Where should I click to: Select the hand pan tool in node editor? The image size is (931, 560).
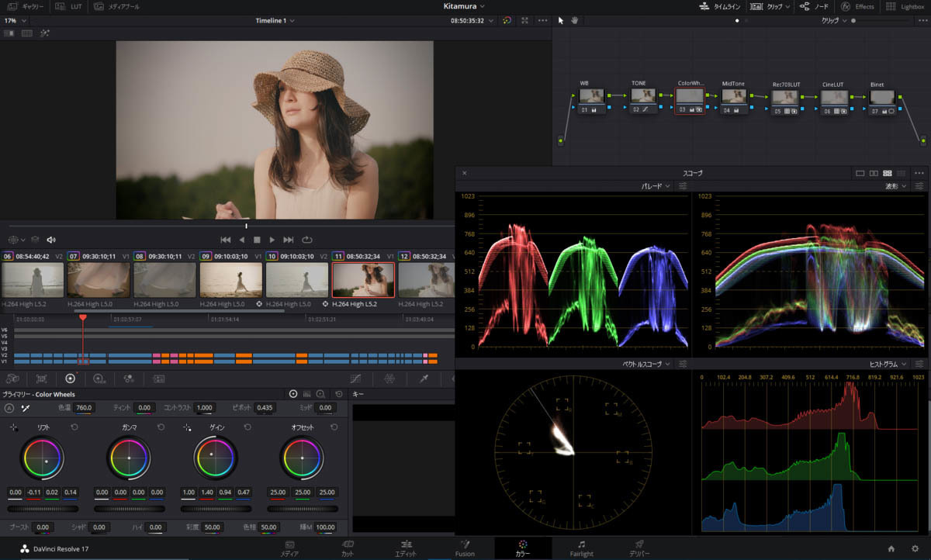(x=574, y=20)
